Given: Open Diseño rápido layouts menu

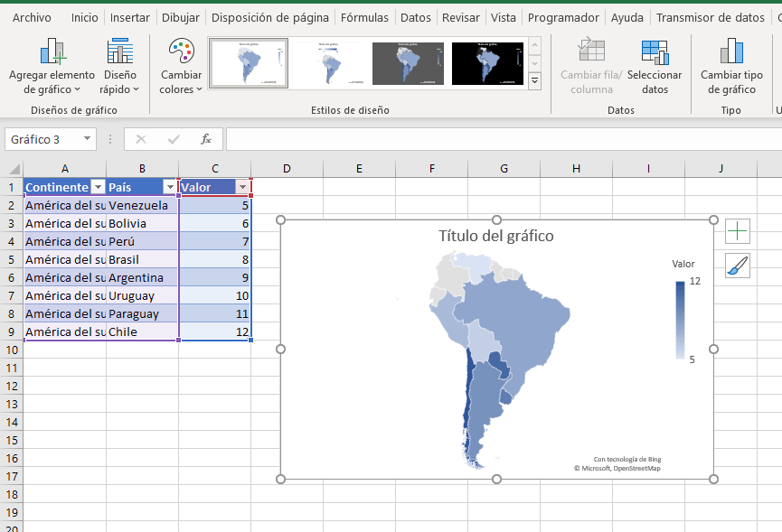Looking at the screenshot, I should click(x=119, y=67).
